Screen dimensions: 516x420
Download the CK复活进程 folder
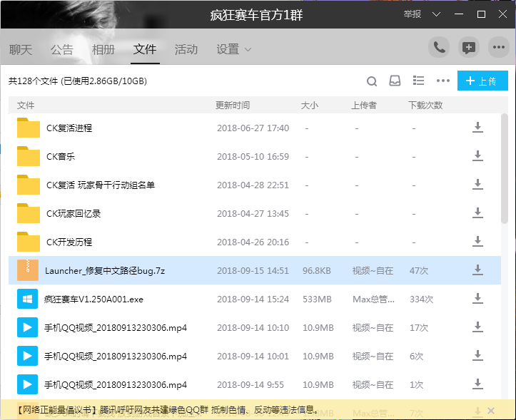coord(477,128)
